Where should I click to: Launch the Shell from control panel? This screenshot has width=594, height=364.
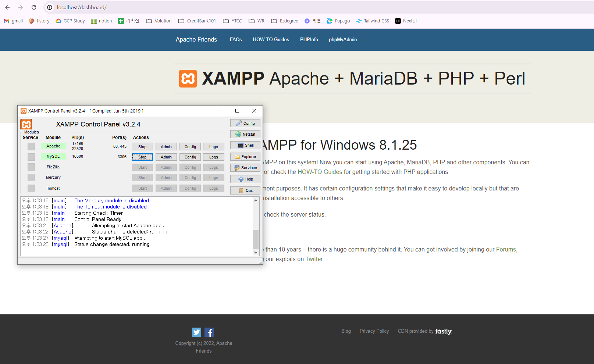point(245,145)
